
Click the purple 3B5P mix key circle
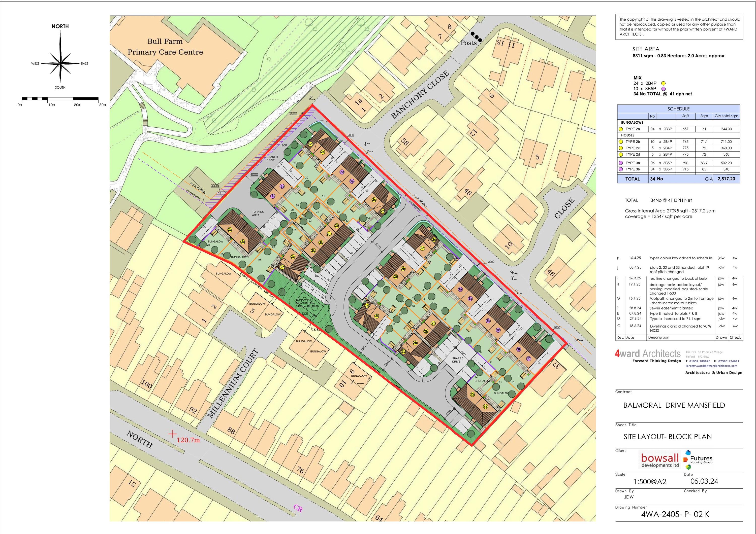click(x=664, y=89)
